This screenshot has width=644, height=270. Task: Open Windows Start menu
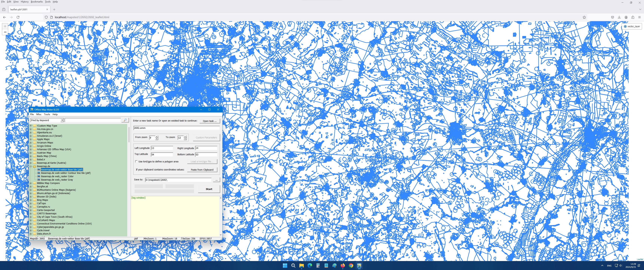285,265
